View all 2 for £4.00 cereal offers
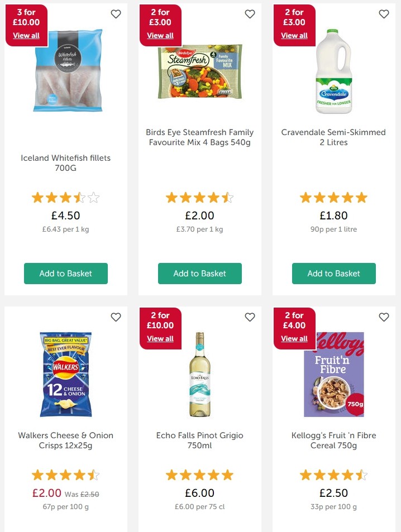Image resolution: width=401 pixels, height=532 pixels. point(294,339)
